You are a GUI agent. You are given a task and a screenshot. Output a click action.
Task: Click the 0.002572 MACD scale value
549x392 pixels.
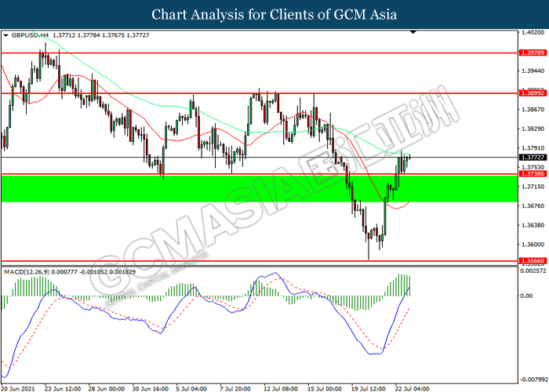click(533, 271)
